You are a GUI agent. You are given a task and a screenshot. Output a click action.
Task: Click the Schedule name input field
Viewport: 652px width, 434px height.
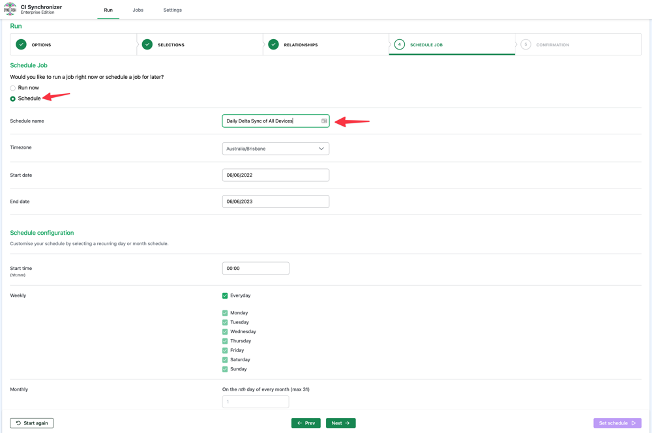tap(276, 121)
